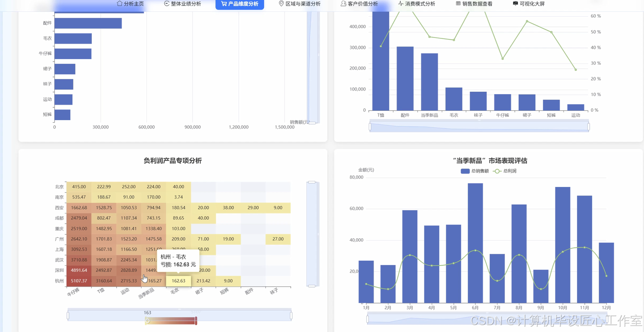Image resolution: width=644 pixels, height=332 pixels.
Task: Click the 当季新品 bar in top-right chart
Action: pos(429,82)
